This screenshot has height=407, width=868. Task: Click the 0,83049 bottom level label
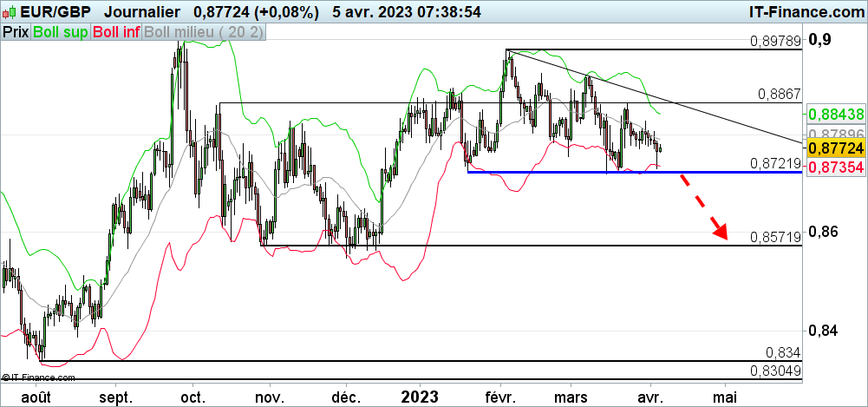(x=775, y=371)
